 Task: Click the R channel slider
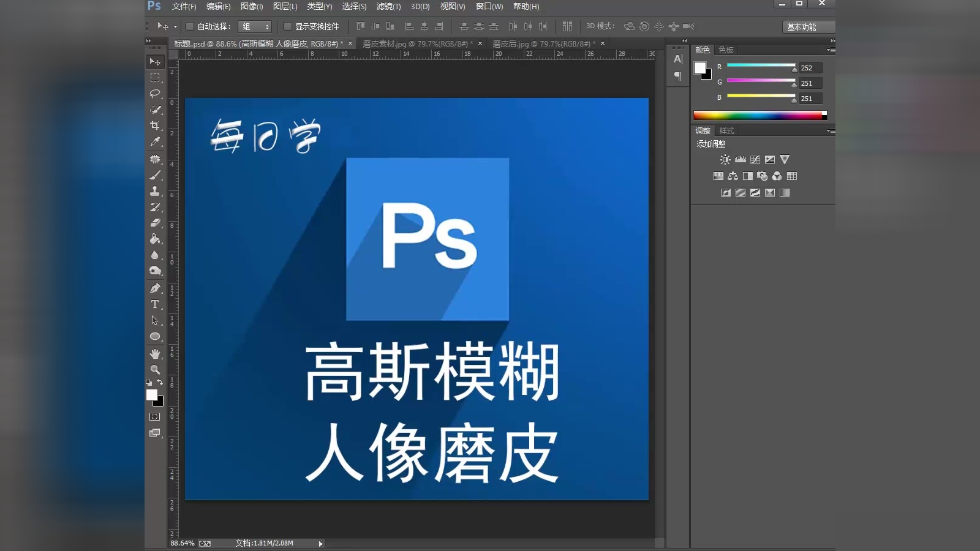761,66
